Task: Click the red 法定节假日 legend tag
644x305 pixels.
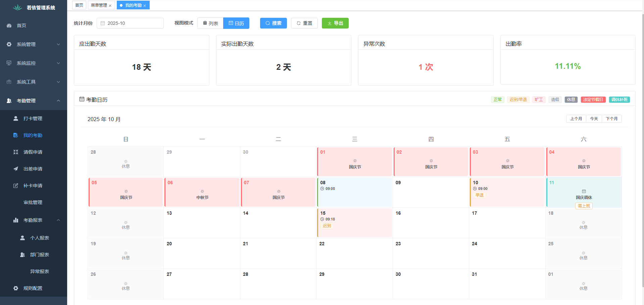Action: (593, 100)
